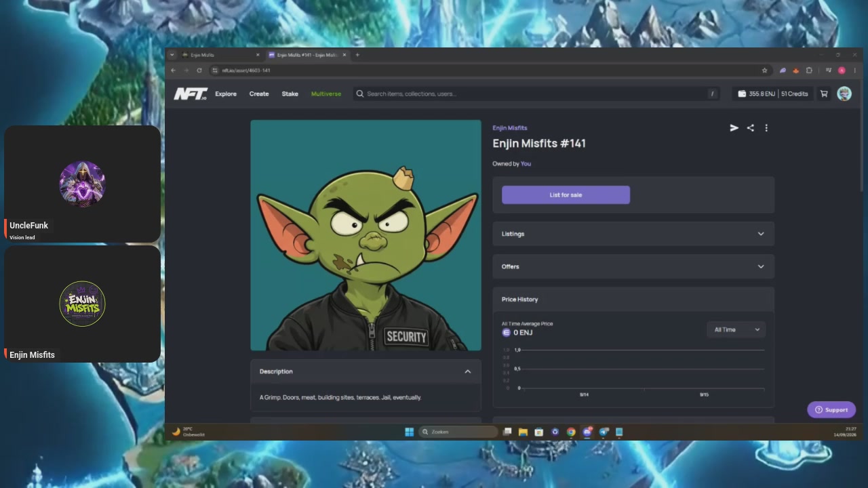The height and width of the screenshot is (488, 868).
Task: Reload the page with refresh icon
Action: pos(199,70)
